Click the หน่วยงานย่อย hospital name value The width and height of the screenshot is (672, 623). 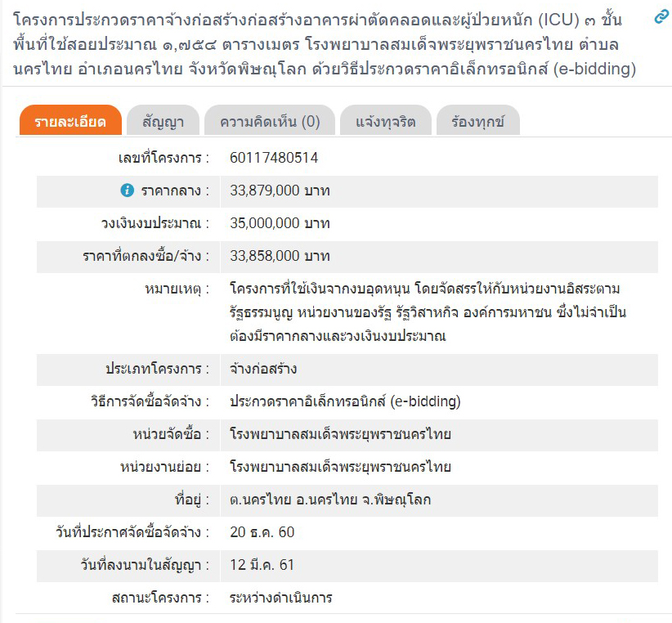(340, 467)
